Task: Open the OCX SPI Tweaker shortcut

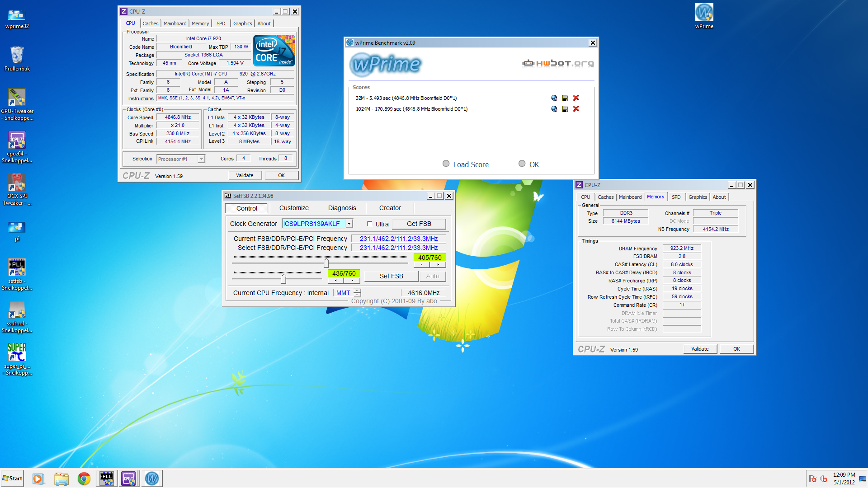Action: point(17,190)
